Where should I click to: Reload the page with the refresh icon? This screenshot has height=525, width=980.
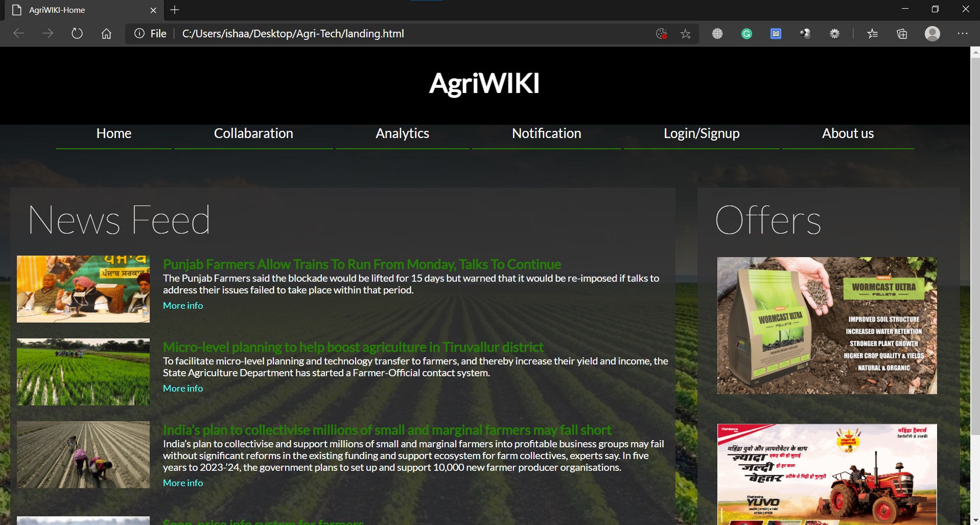(77, 34)
